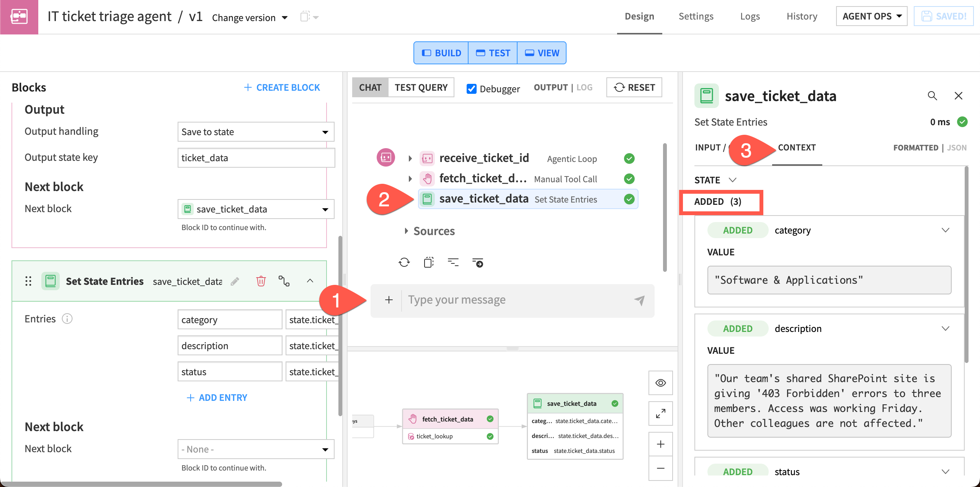Switch to JSON view
Screen dimensions: 980x487
(x=957, y=148)
